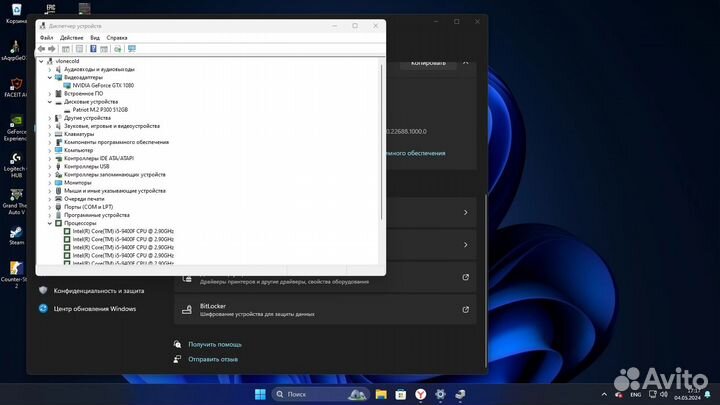This screenshot has width=720, height=405.
Task: Click the Windows Start button on taskbar
Action: (x=260, y=394)
